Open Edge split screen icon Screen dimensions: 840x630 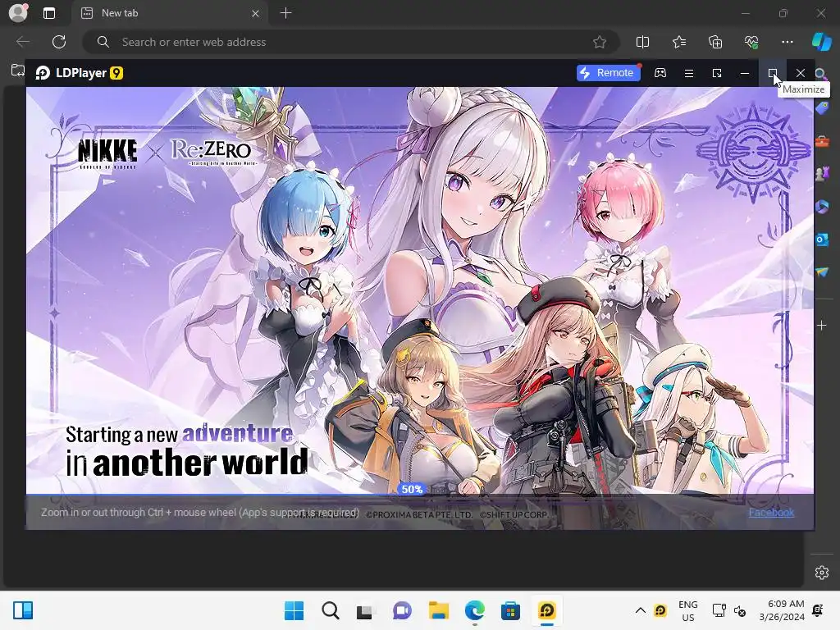[x=642, y=42]
